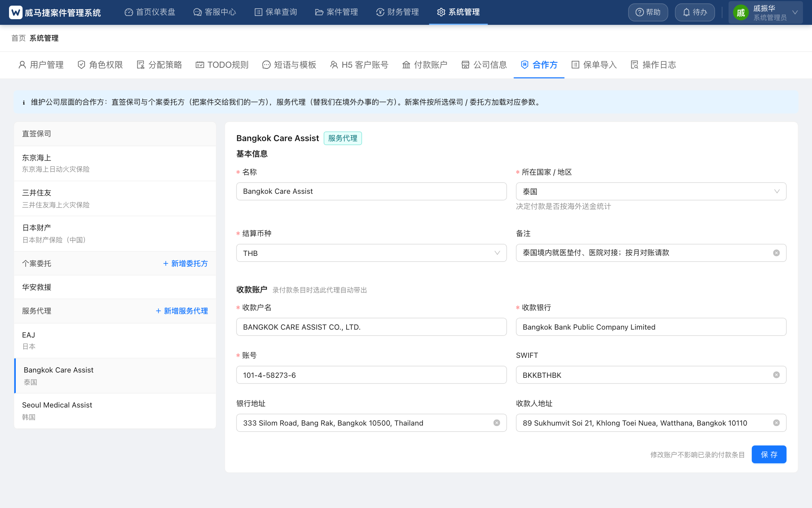This screenshot has height=508, width=812.
Task: Clear the 收款人地址 field with its X icon
Action: pyautogui.click(x=776, y=423)
